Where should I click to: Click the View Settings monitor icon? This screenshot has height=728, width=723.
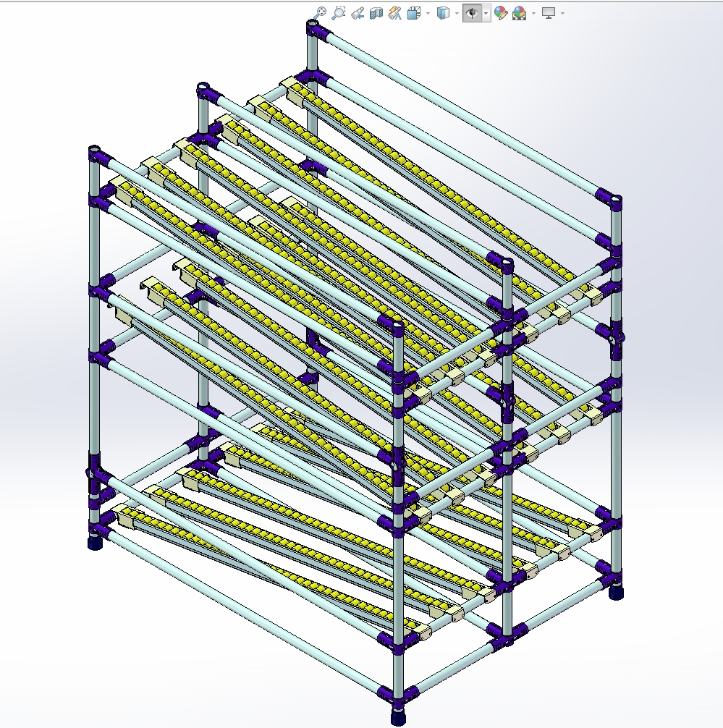549,13
